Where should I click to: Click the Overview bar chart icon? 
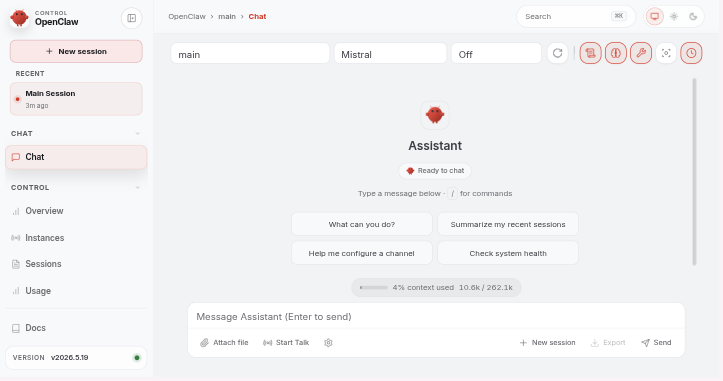coord(16,211)
